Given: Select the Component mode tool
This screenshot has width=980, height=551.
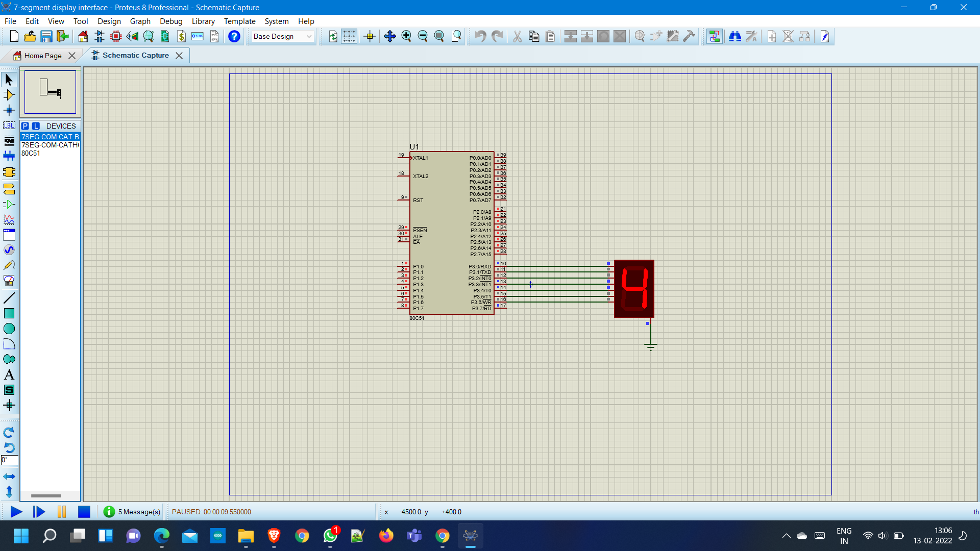Looking at the screenshot, I should (9, 95).
